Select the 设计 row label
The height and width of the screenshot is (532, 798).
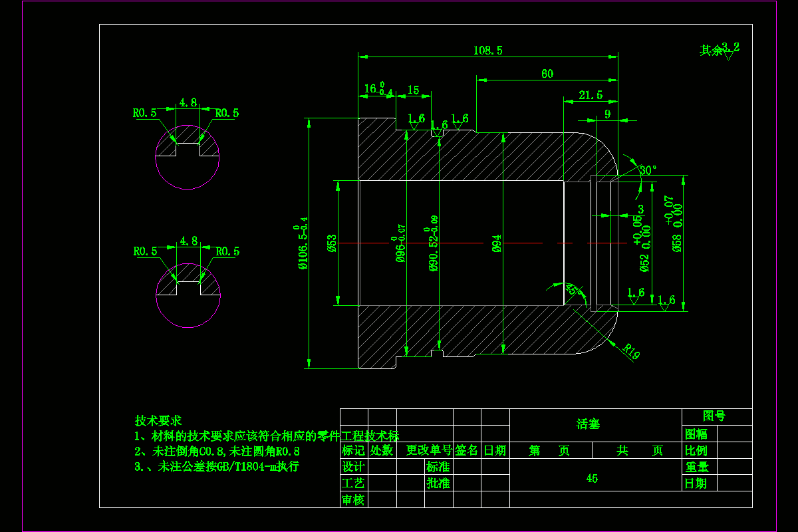353,467
